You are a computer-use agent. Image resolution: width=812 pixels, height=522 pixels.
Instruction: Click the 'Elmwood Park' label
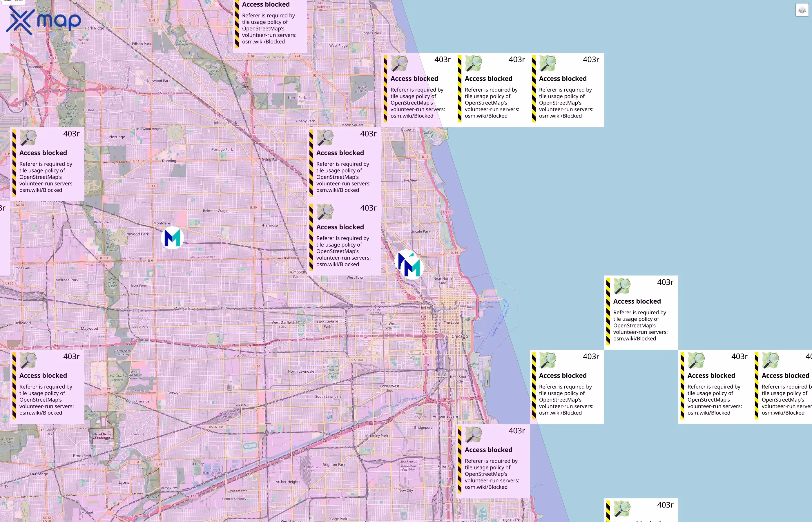click(136, 234)
